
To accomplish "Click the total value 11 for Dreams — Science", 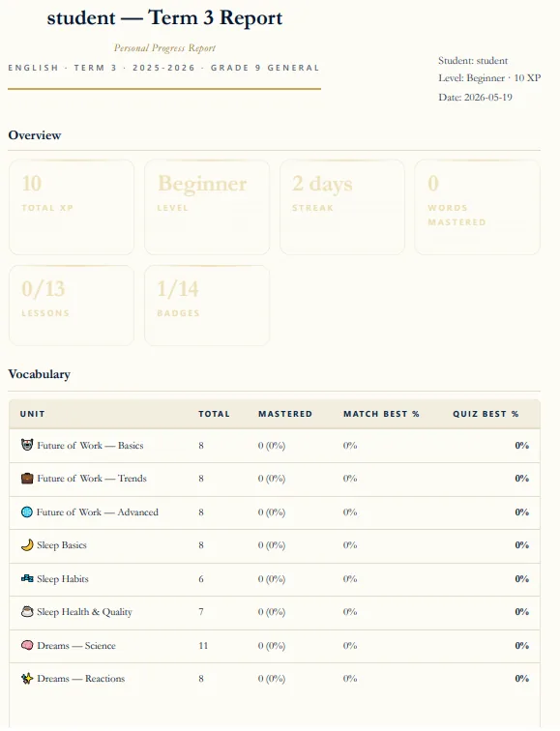I will click(203, 646).
